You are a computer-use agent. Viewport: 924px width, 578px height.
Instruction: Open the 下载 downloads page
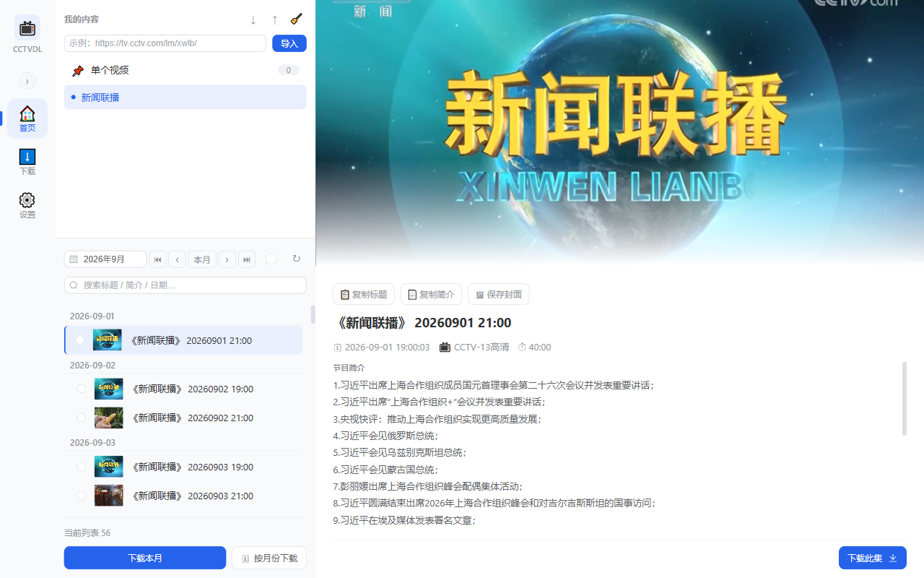click(27, 162)
